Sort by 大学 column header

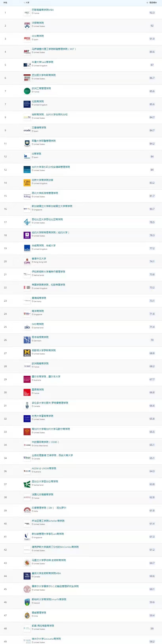[27, 3]
